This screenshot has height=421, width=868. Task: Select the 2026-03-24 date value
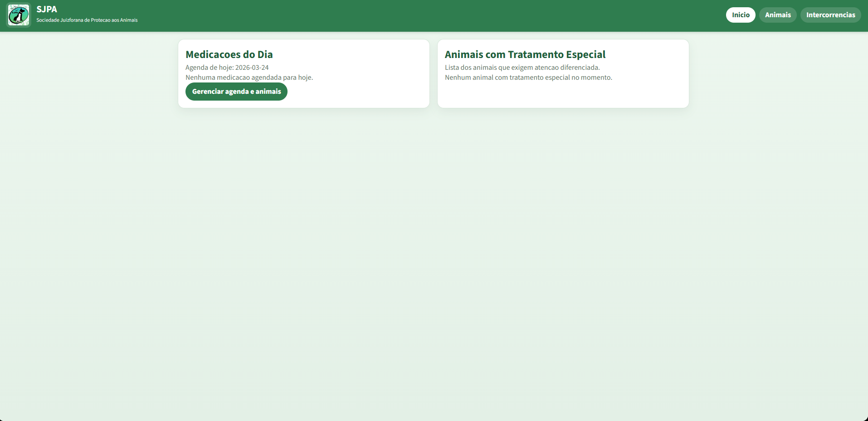tap(252, 68)
